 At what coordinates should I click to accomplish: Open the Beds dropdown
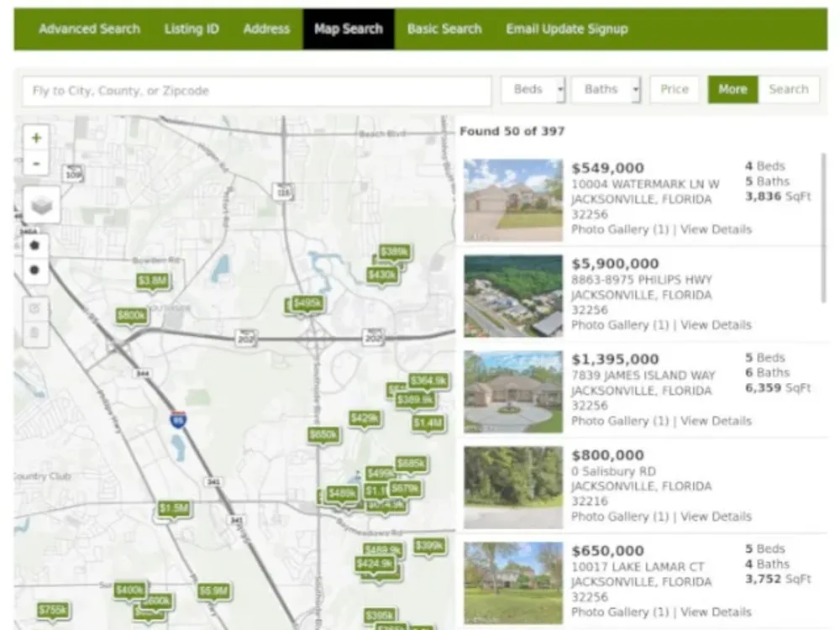(x=533, y=90)
